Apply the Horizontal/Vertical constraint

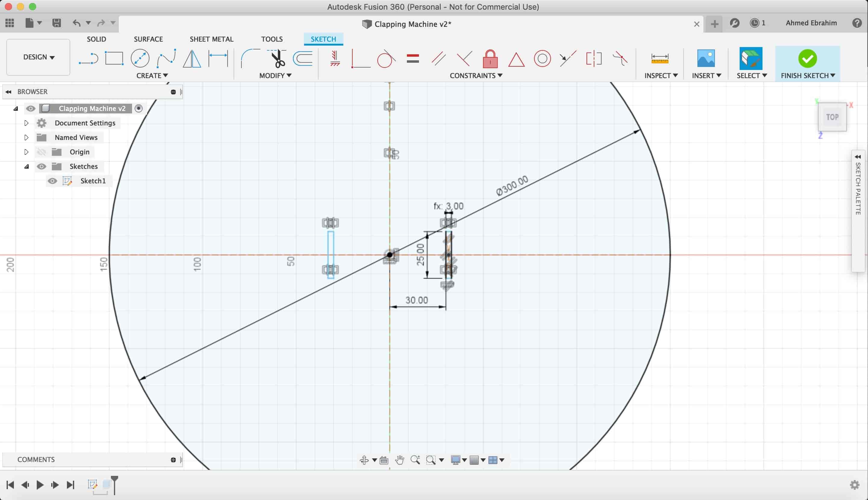tap(335, 59)
